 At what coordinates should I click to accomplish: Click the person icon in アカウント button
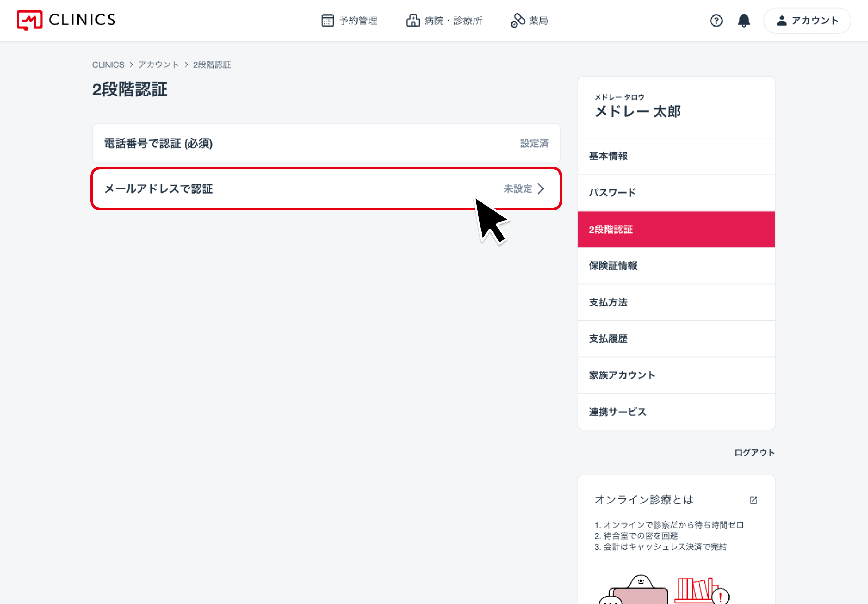782,20
